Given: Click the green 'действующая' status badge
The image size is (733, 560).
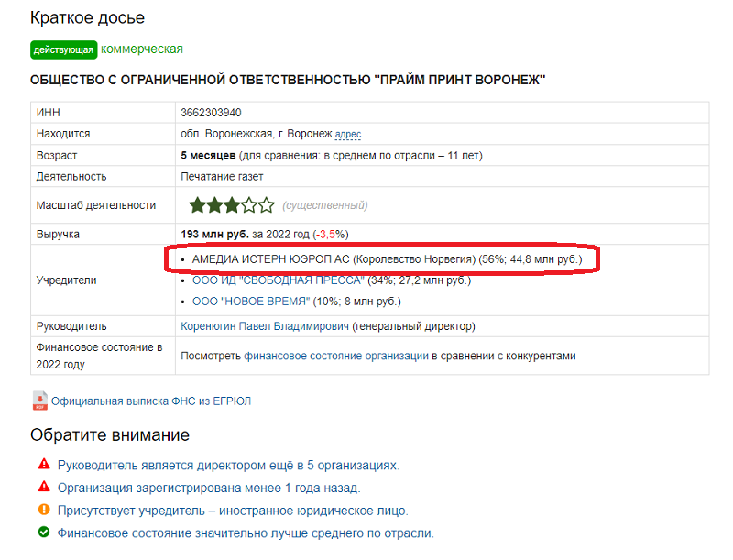Looking at the screenshot, I should 63,50.
